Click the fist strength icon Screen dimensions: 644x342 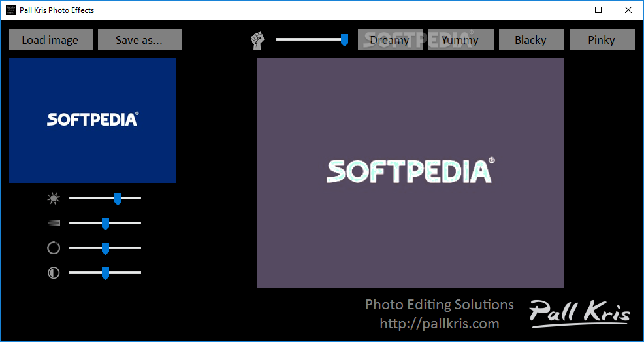coord(258,41)
